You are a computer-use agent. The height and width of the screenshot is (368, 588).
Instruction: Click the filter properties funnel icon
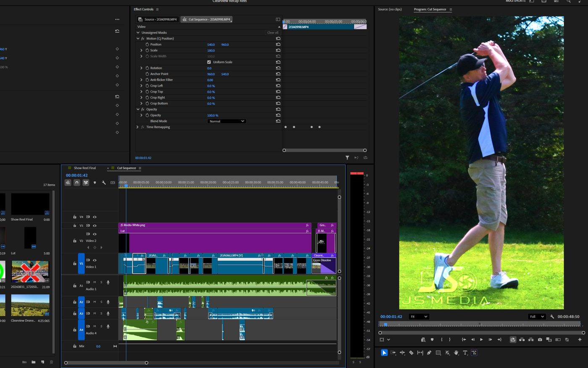click(x=347, y=158)
